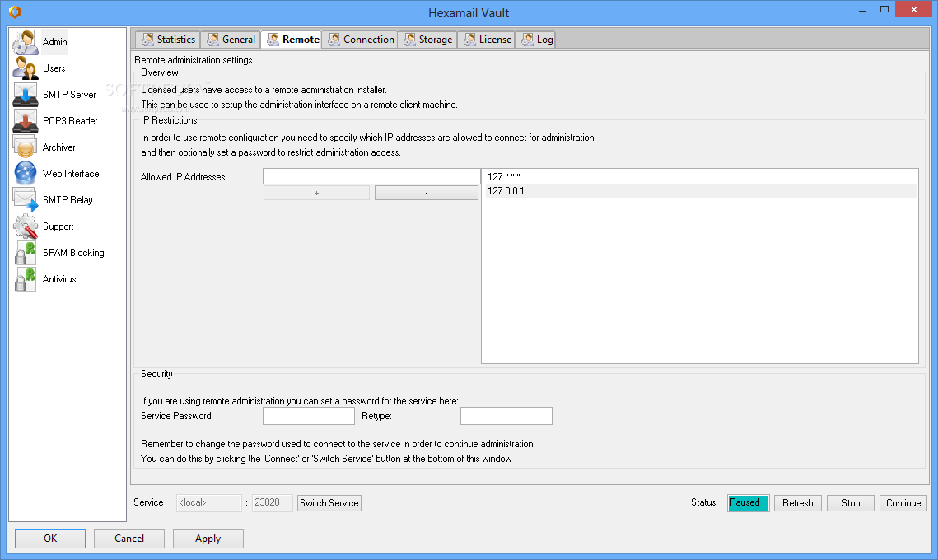
Task: Open the Archiver icon in sidebar
Action: click(x=26, y=147)
